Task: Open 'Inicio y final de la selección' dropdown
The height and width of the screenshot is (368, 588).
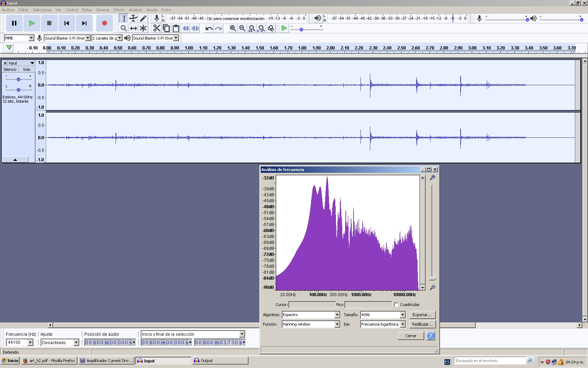Action: tap(242, 334)
